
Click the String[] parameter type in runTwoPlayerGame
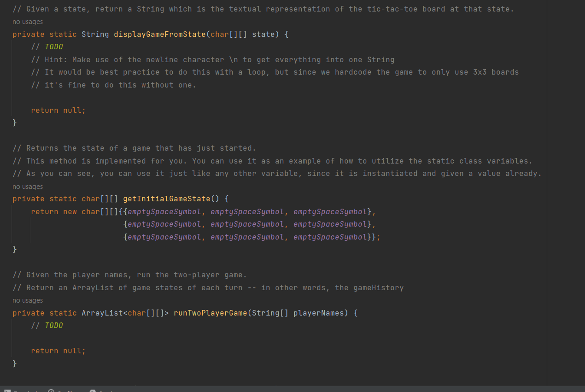270,313
